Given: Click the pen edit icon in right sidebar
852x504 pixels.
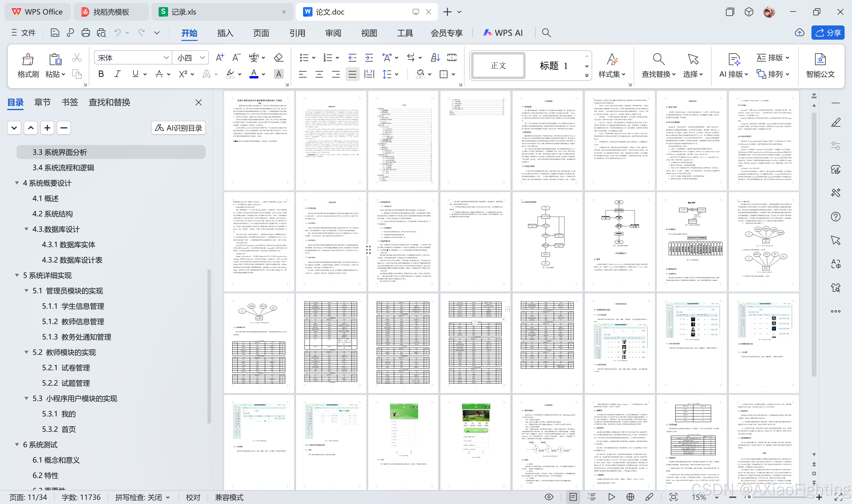Looking at the screenshot, I should [836, 122].
